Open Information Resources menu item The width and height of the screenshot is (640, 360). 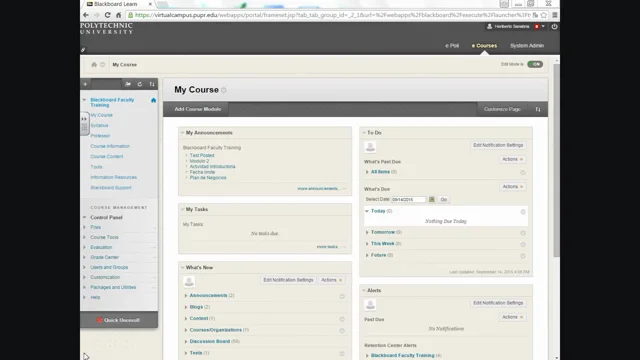[x=113, y=177]
